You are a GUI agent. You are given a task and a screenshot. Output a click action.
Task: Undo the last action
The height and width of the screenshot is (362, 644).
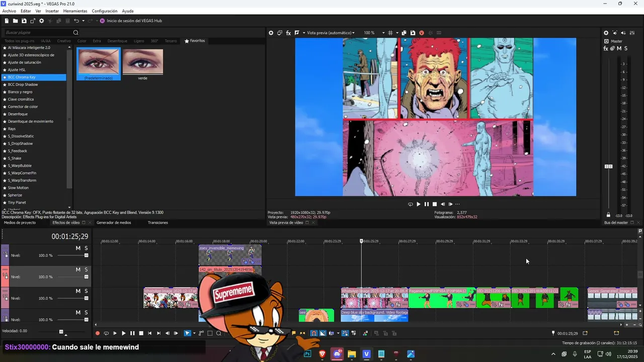click(x=76, y=21)
